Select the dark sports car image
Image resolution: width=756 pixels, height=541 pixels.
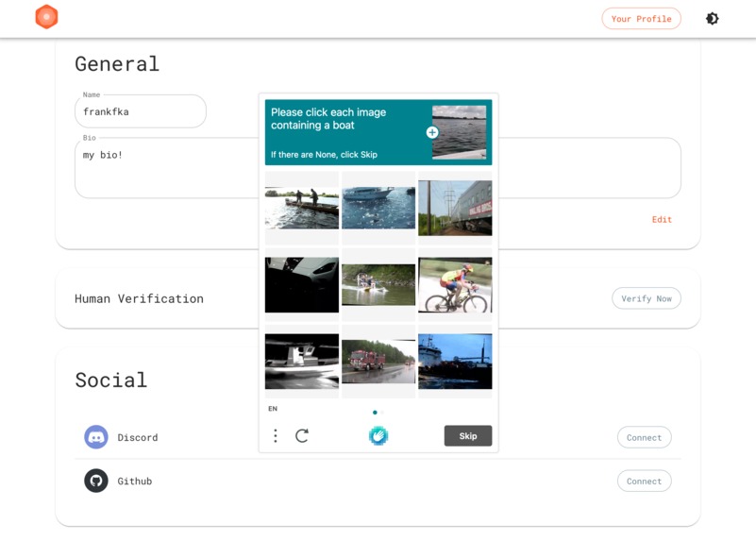pos(302,284)
